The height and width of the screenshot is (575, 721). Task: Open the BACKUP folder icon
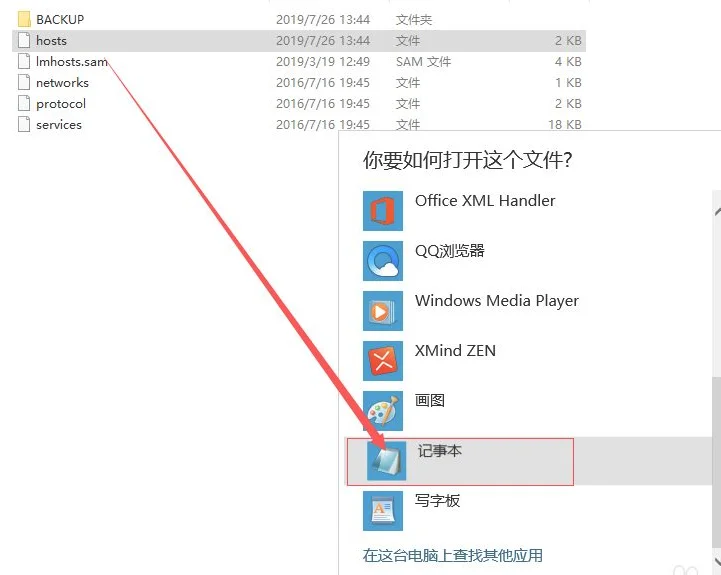click(24, 19)
